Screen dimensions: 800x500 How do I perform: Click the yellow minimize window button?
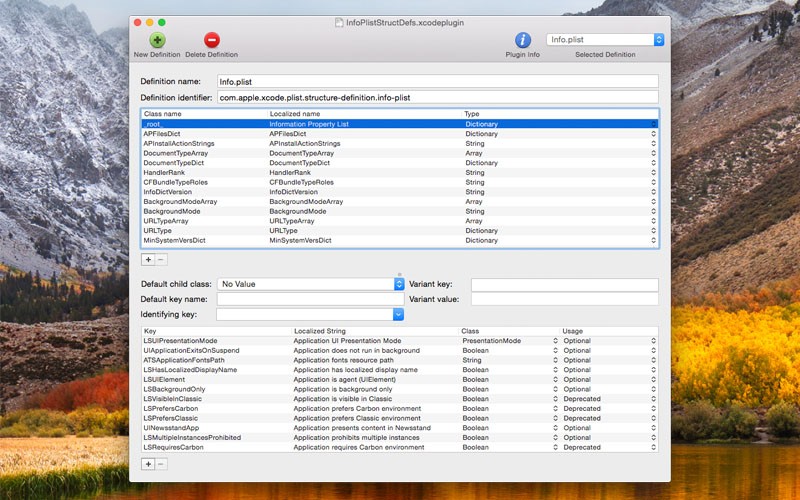pos(149,22)
